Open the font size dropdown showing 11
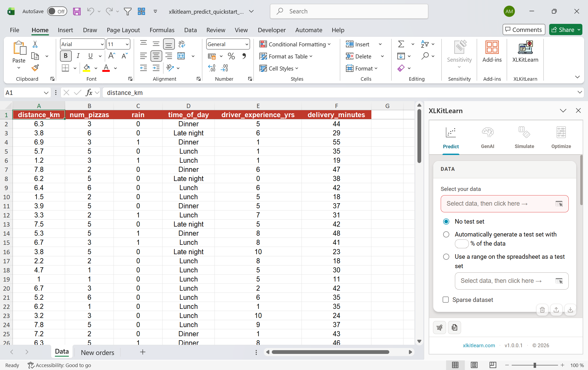This screenshot has width=588, height=370. click(127, 44)
